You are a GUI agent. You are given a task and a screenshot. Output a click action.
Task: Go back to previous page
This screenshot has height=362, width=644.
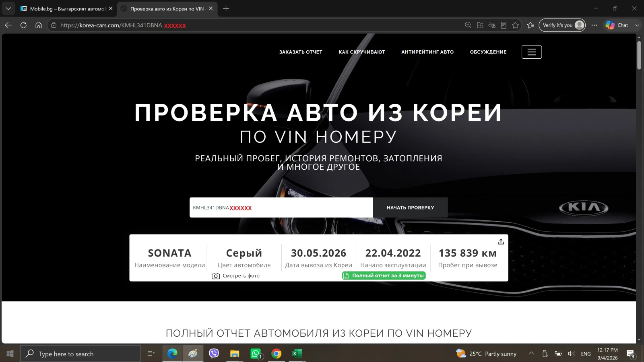tap(8, 25)
